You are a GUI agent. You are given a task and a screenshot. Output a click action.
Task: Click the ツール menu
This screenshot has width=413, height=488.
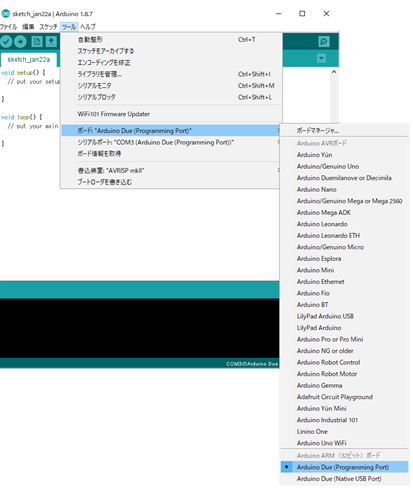tap(69, 27)
